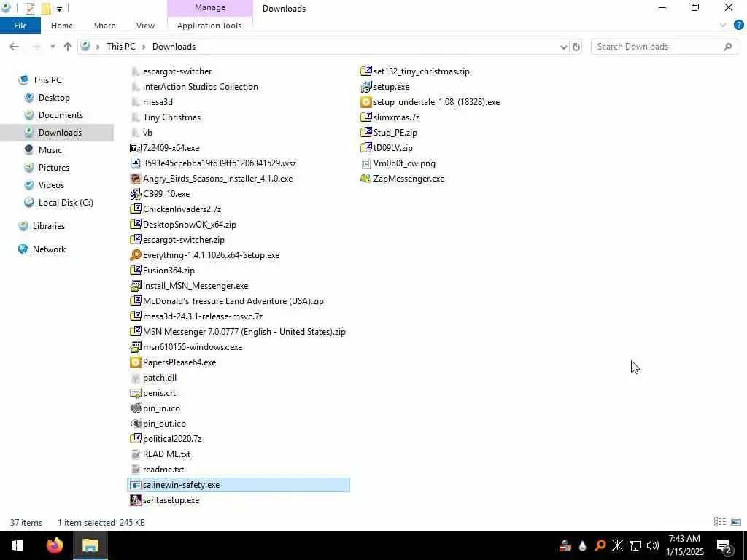This screenshot has height=560, width=747.
Task: Expand the address bar history dropdown
Action: [564, 47]
